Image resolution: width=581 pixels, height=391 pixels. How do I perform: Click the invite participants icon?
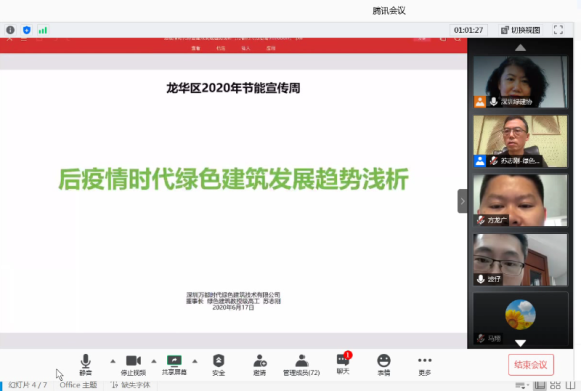tap(260, 365)
